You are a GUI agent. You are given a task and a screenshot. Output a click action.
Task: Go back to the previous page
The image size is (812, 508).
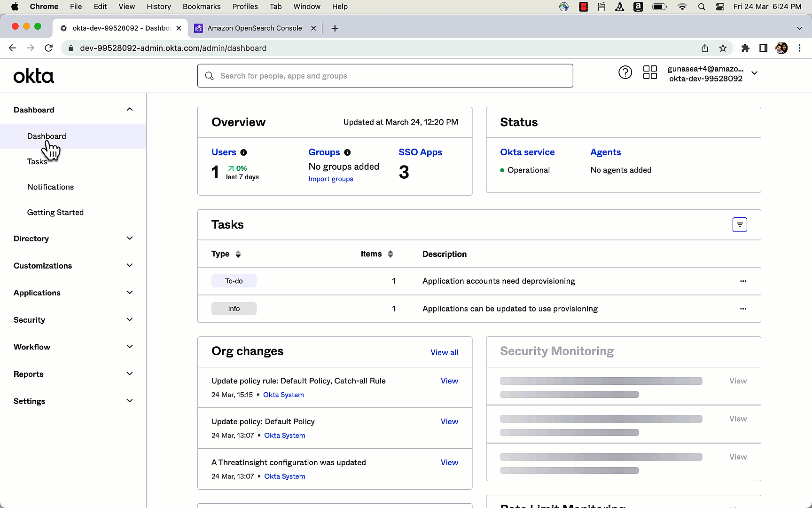click(13, 48)
